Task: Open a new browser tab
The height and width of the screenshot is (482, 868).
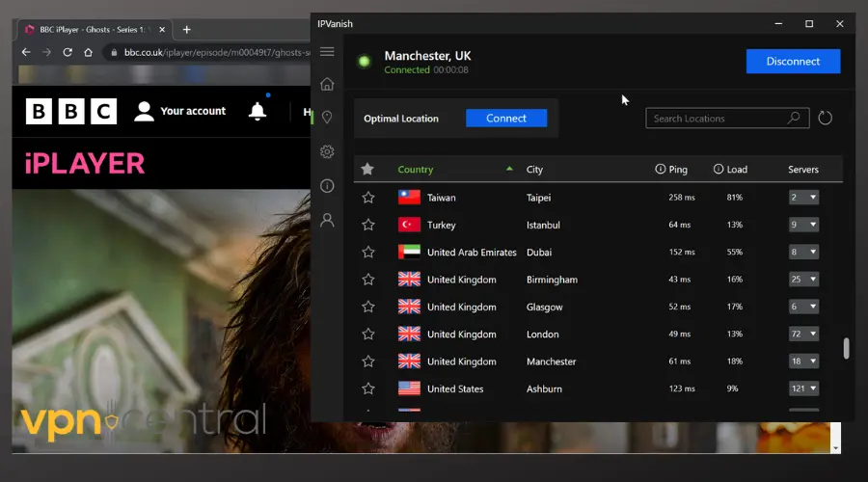Action: (x=186, y=29)
